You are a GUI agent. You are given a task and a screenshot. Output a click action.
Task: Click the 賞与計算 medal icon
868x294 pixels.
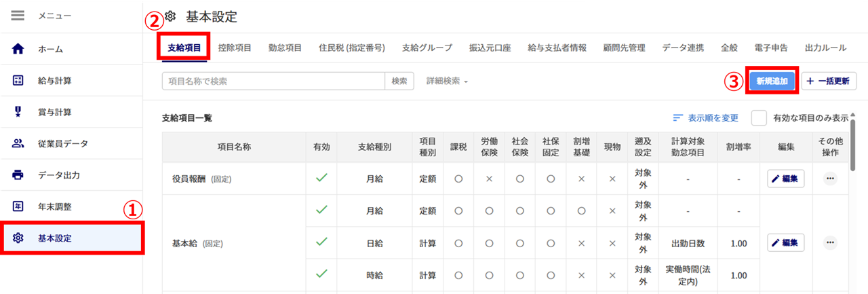coord(18,112)
